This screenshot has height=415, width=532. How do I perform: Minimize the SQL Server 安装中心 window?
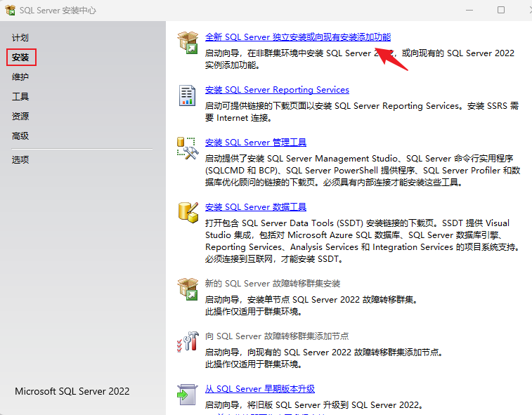pos(469,10)
